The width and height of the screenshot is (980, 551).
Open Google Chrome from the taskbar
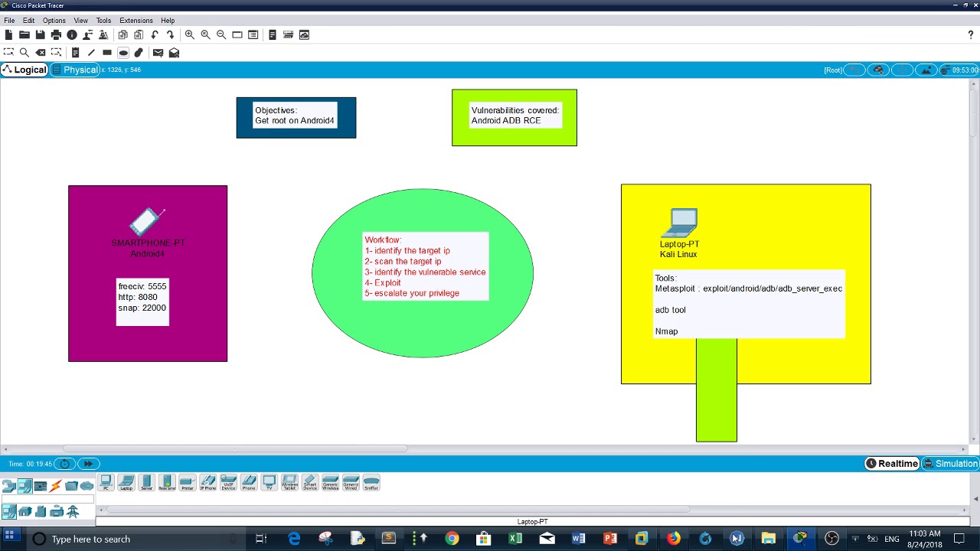pos(452,539)
